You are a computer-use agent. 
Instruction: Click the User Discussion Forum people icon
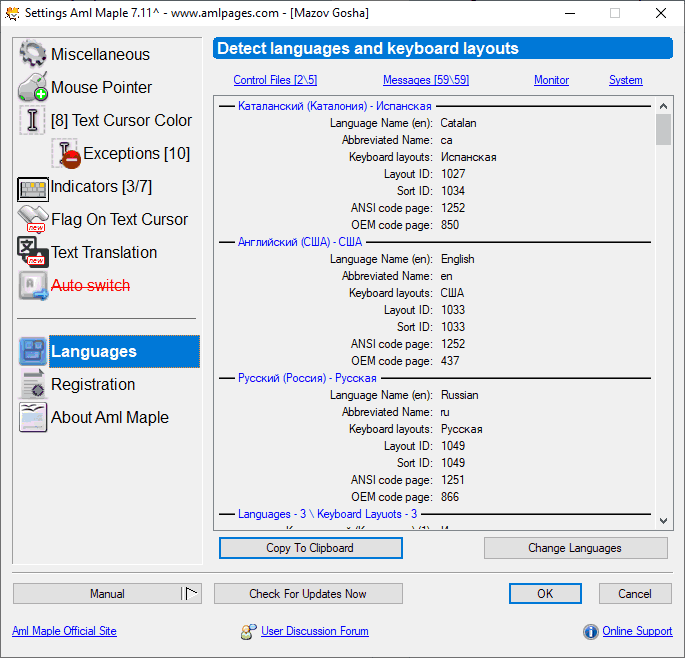point(249,631)
